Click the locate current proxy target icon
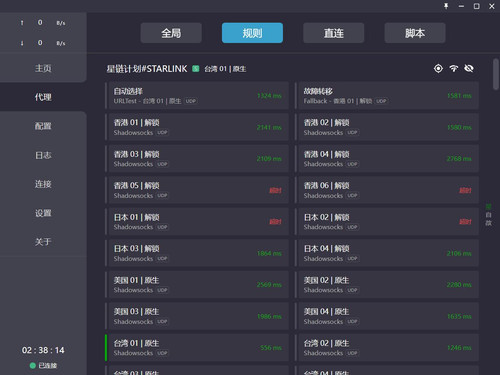Screen dimensions: 500x375 [438, 69]
